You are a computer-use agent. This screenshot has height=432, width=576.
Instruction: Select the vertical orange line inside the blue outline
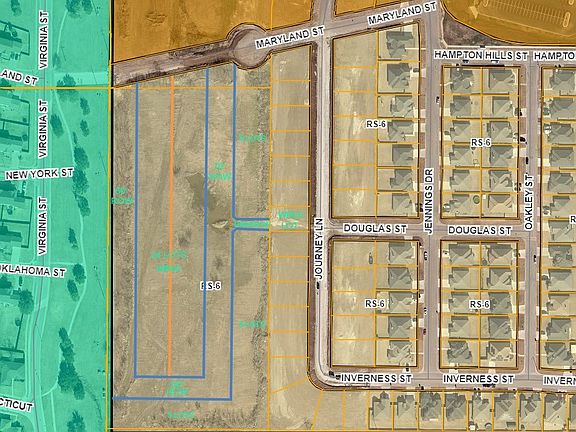coord(170,226)
